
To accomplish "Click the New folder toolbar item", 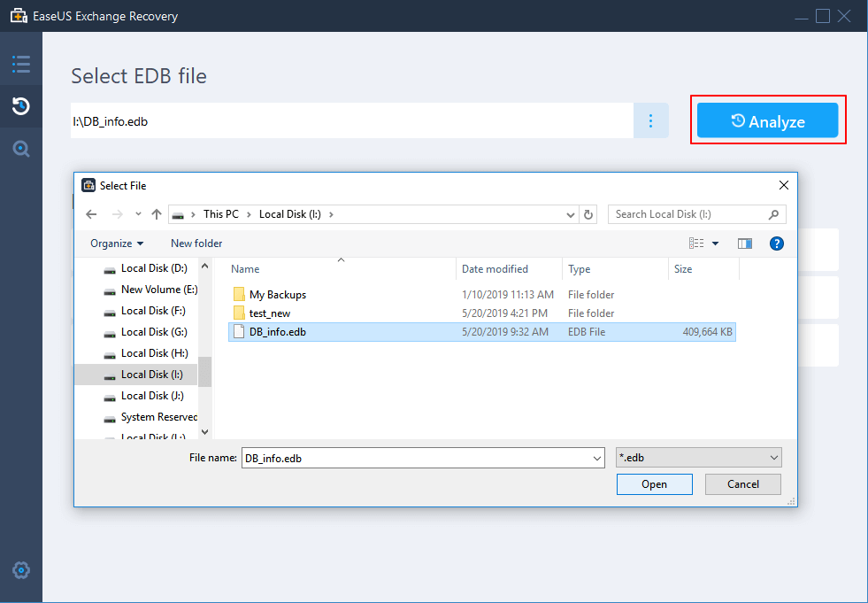I will 196,244.
